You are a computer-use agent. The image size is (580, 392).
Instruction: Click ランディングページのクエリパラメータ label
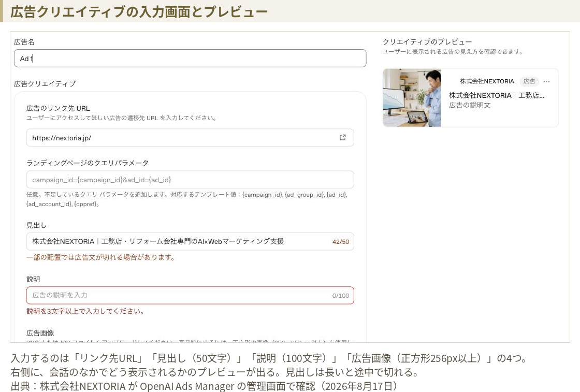pyautogui.click(x=88, y=163)
